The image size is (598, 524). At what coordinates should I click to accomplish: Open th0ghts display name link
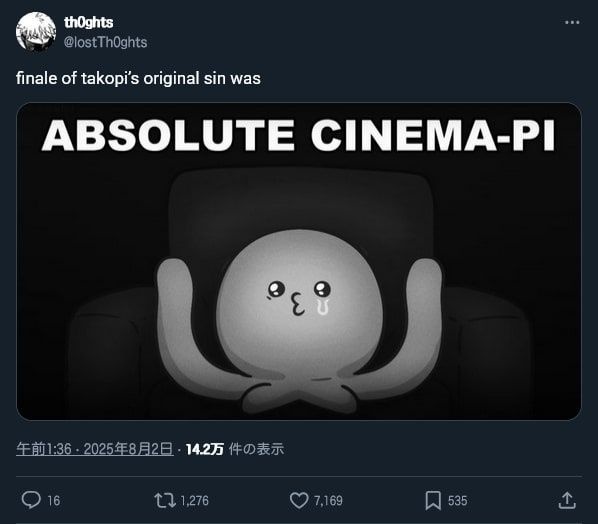coord(88,23)
